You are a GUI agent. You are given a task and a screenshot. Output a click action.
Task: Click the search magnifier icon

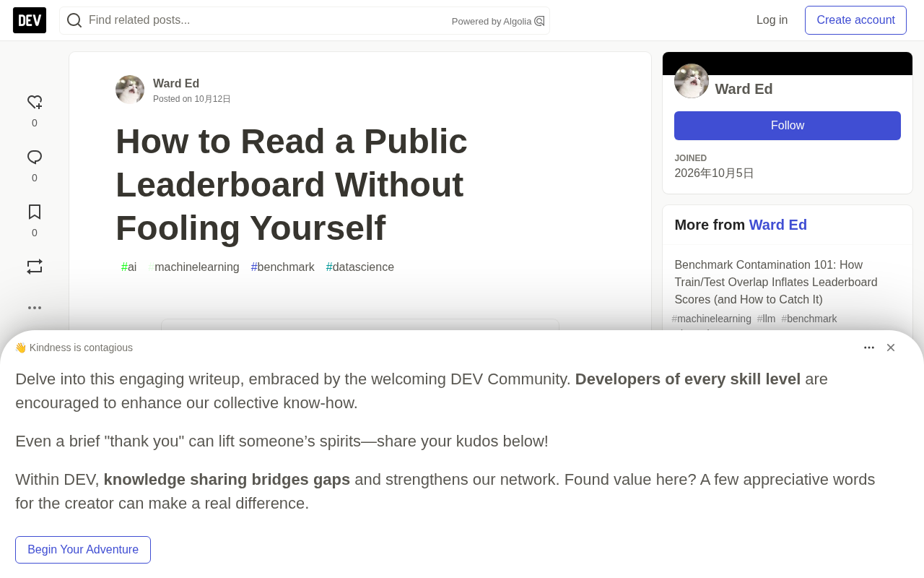(x=74, y=20)
